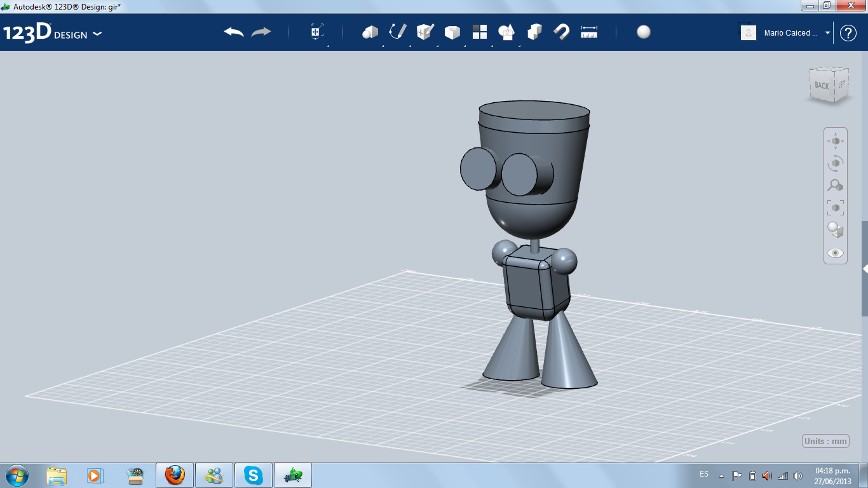Click the ES language indicator

click(704, 475)
